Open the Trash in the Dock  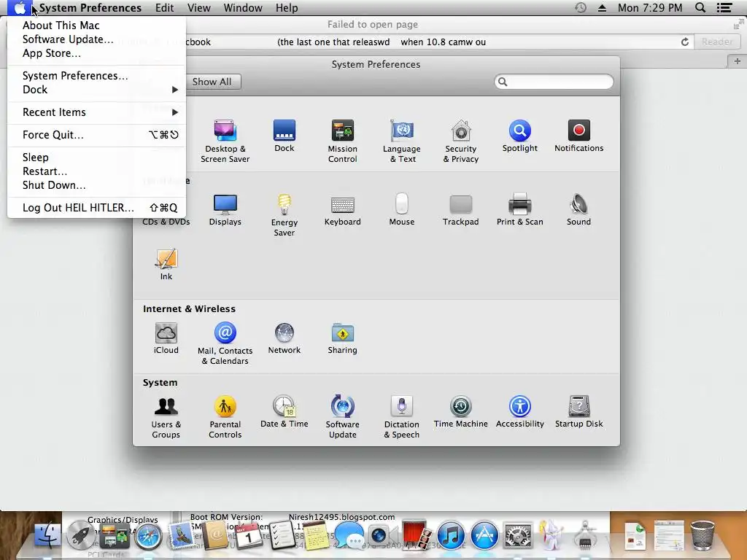tap(703, 535)
